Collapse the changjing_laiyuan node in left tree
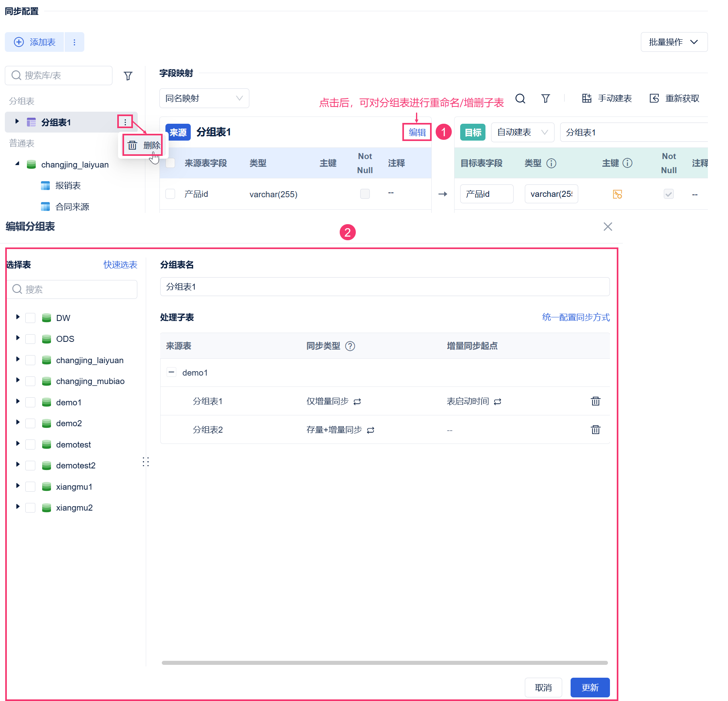 click(17, 164)
